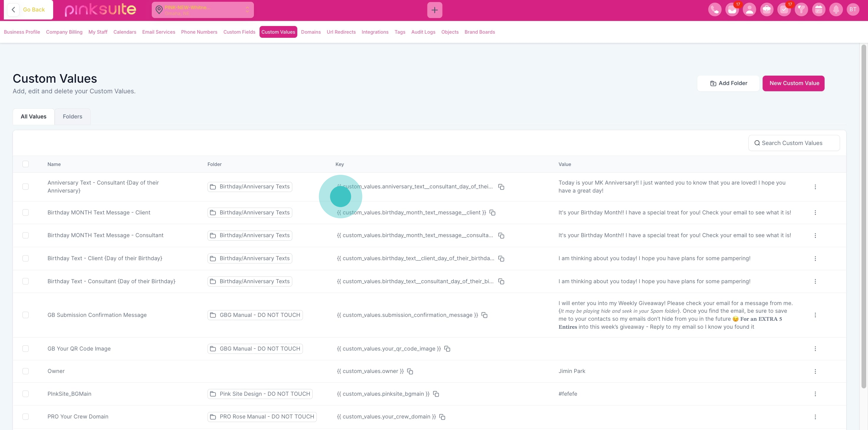Screen dimensions: 868x430
Task: Open the phone dialer icon
Action: pyautogui.click(x=715, y=9)
